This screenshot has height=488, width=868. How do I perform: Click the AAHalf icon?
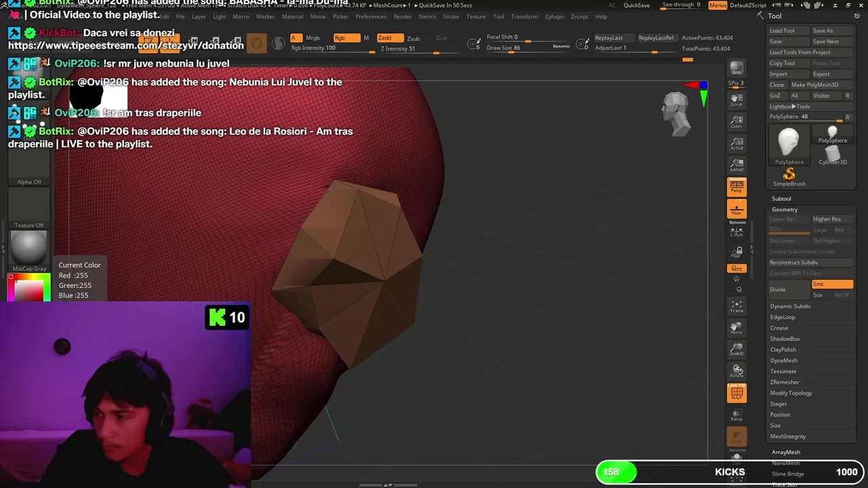pyautogui.click(x=736, y=165)
